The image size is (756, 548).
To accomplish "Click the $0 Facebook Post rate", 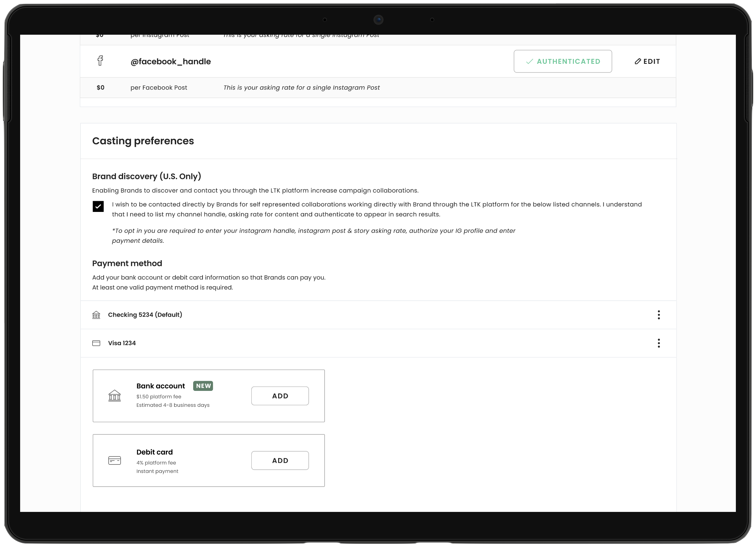I will pos(101,87).
